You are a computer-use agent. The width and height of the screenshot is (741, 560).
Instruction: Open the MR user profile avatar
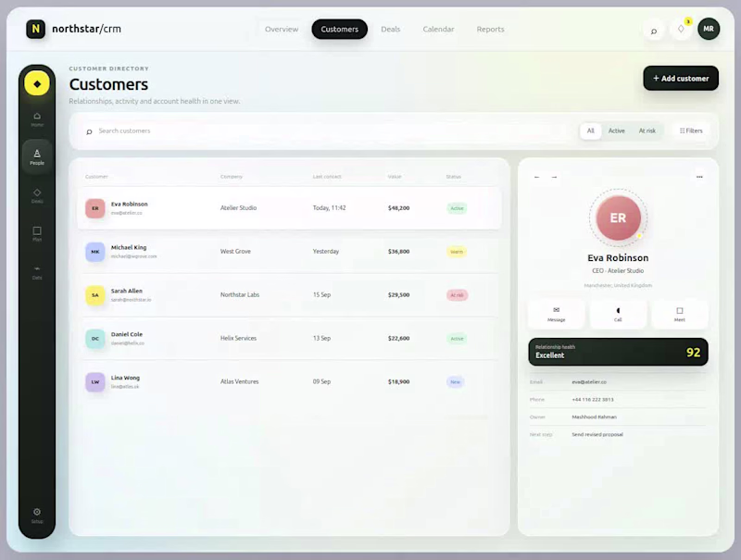point(709,29)
